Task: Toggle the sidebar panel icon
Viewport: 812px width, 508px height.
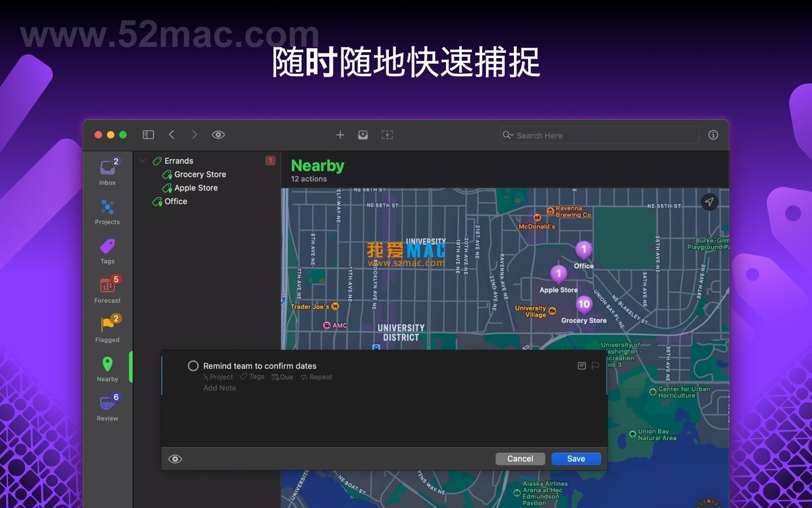Action: pos(148,135)
